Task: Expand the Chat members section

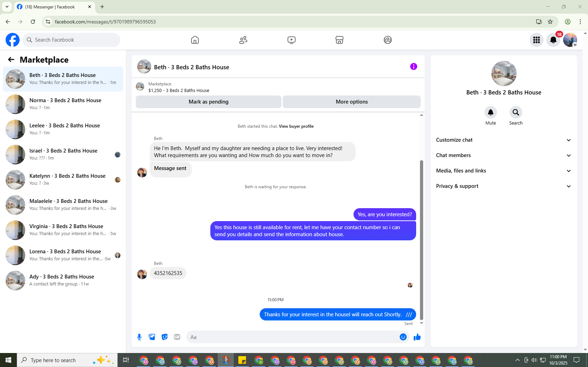Action: (504, 155)
